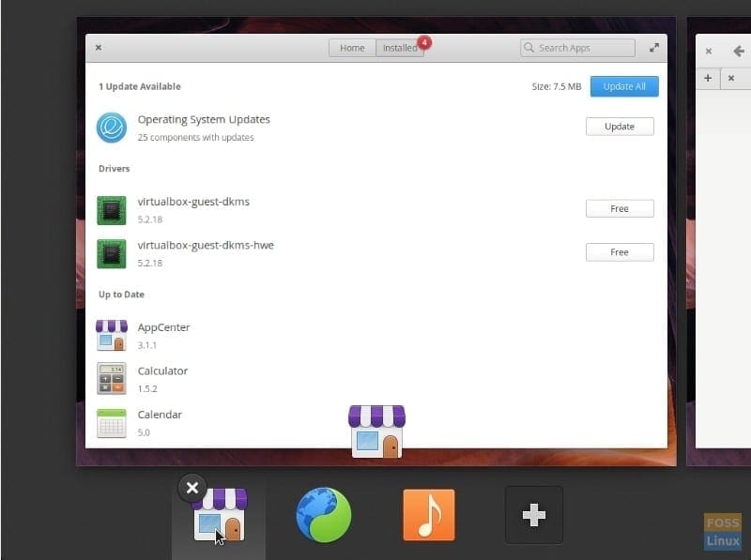Click Free button for virtualbox-guest-dkms-hwe
The width and height of the screenshot is (751, 560).
pos(620,252)
